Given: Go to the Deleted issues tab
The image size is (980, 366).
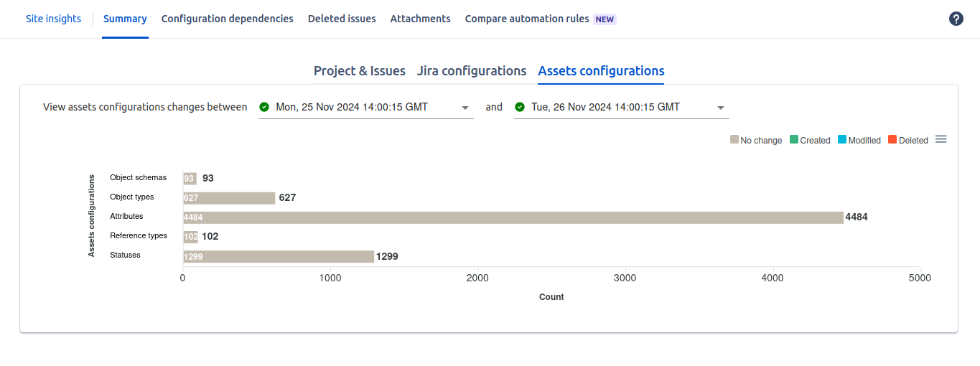Looking at the screenshot, I should point(342,19).
